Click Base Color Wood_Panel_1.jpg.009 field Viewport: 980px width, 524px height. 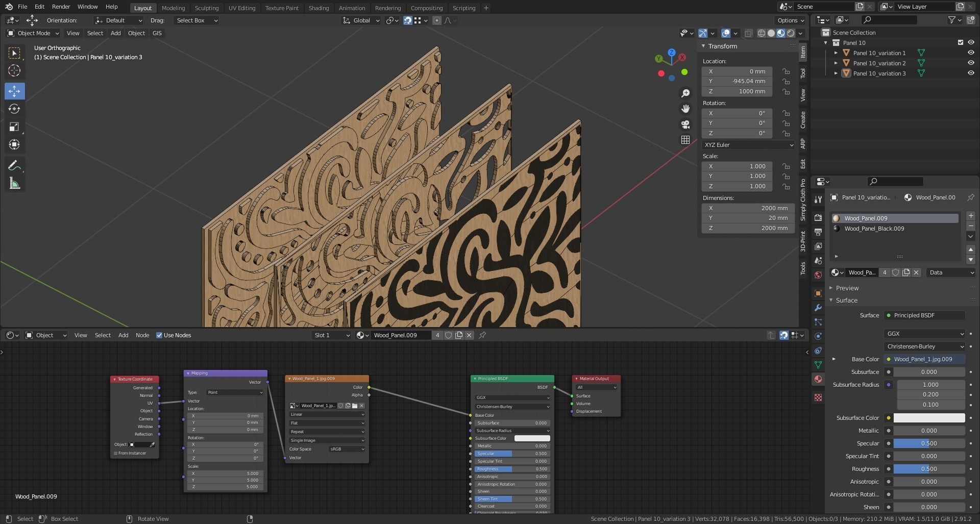(x=924, y=359)
